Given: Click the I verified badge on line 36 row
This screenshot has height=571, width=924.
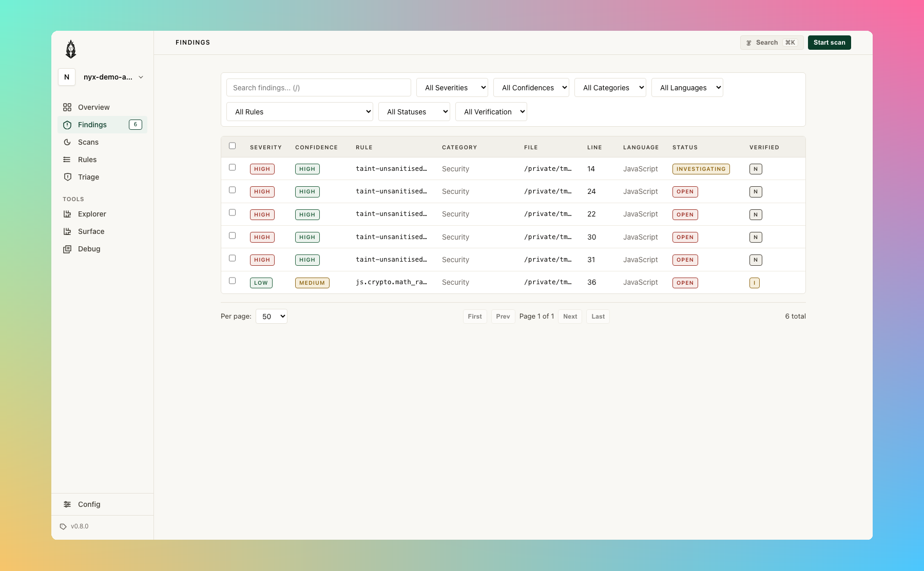Looking at the screenshot, I should 754,283.
